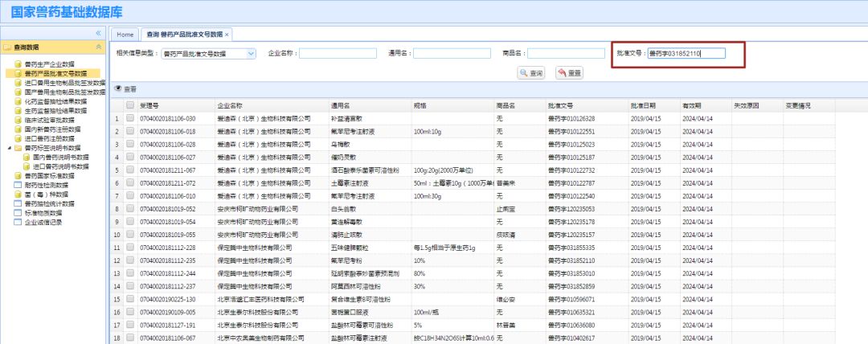
Task: Open 进口兽药说明书数据 child node
Action: (x=60, y=166)
